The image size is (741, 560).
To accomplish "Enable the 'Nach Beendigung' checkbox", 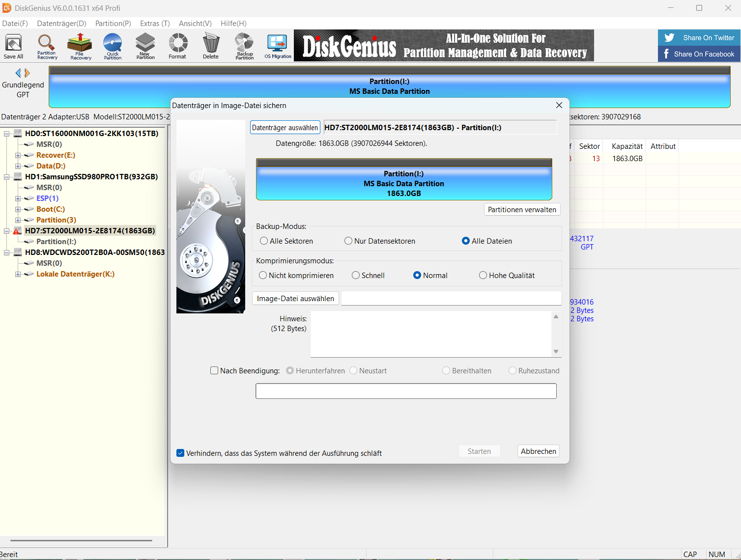I will (x=214, y=370).
